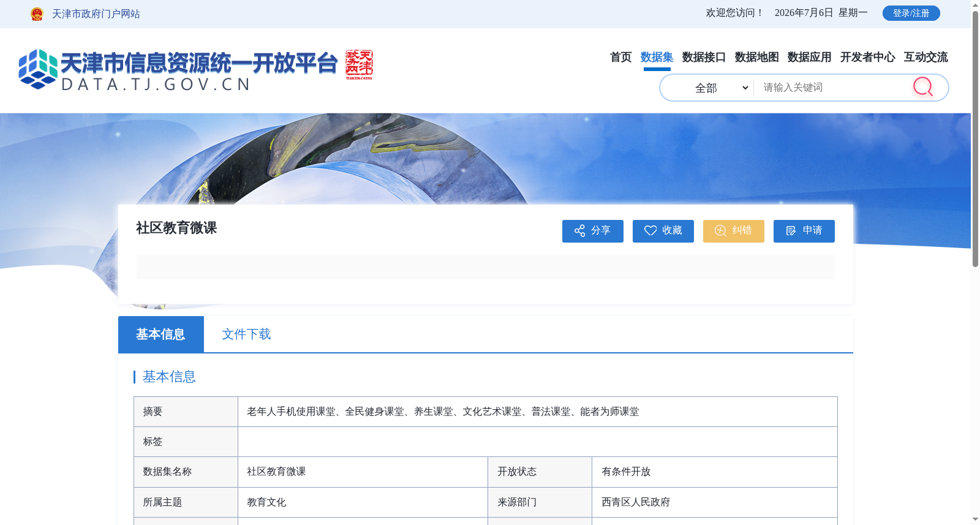Click the national emblem icon
This screenshot has height=525, width=980.
[37, 13]
